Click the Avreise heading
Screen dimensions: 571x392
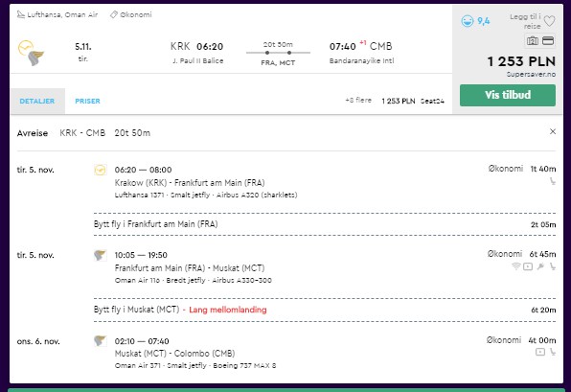(x=33, y=133)
